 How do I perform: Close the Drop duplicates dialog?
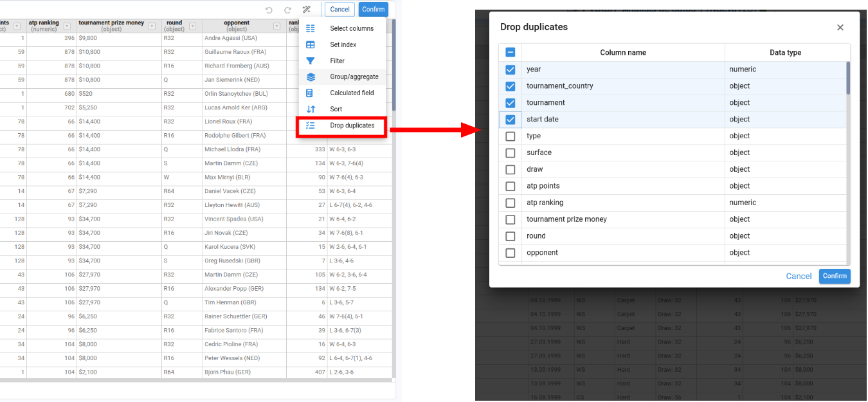tap(840, 28)
